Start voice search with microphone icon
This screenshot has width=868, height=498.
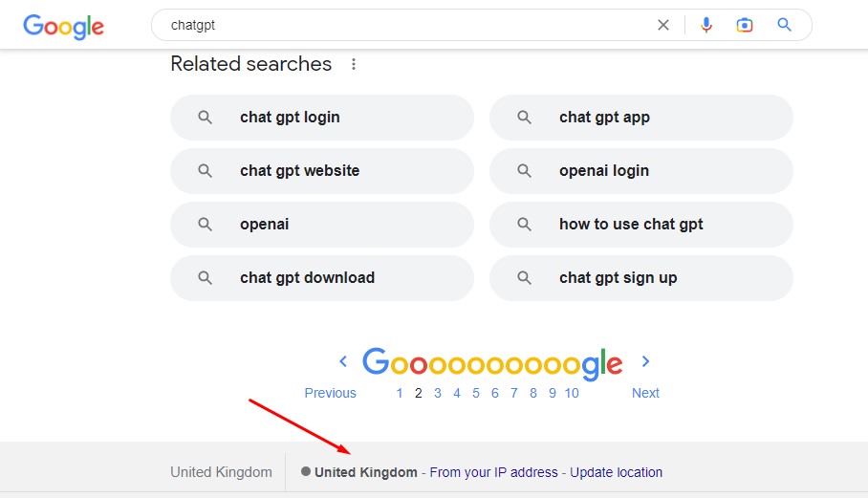[705, 25]
